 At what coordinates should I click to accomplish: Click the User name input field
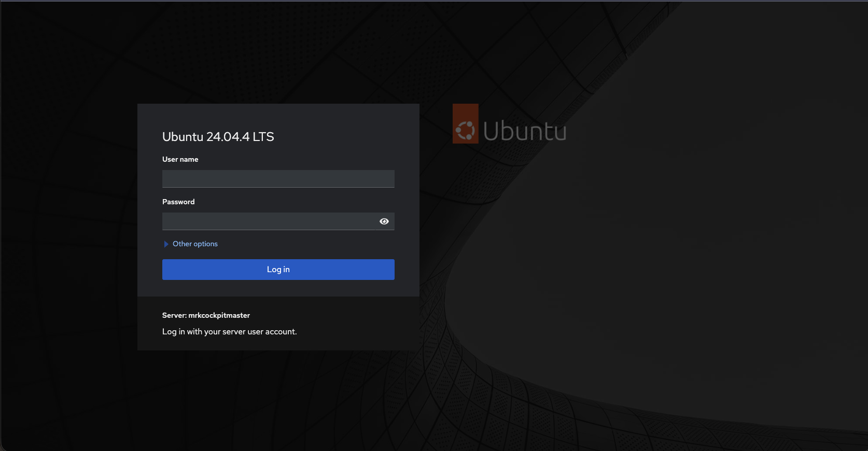click(278, 179)
